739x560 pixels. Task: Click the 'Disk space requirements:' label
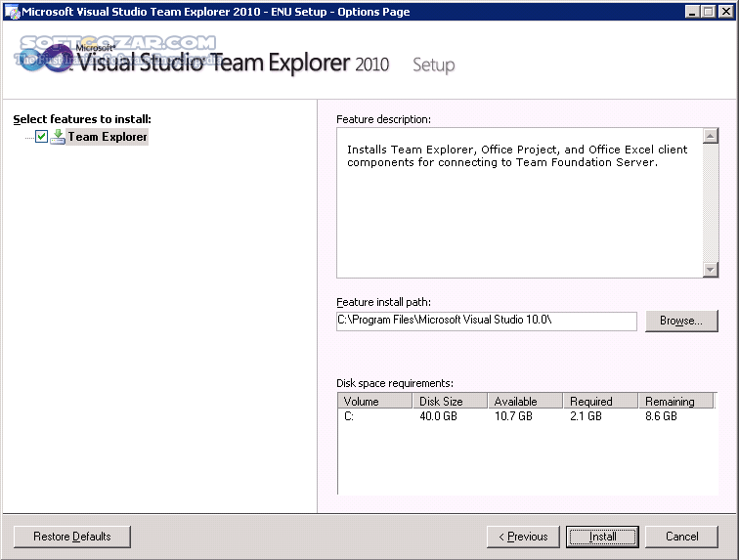(395, 383)
